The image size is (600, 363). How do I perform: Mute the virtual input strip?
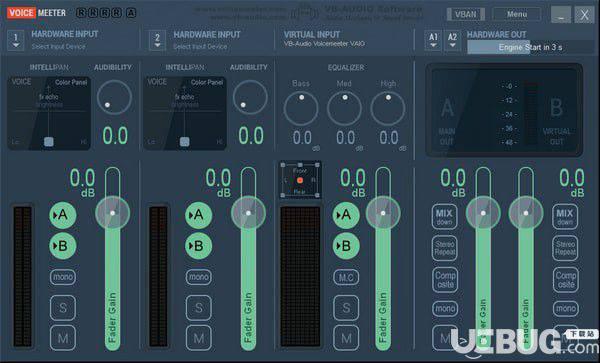(346, 338)
